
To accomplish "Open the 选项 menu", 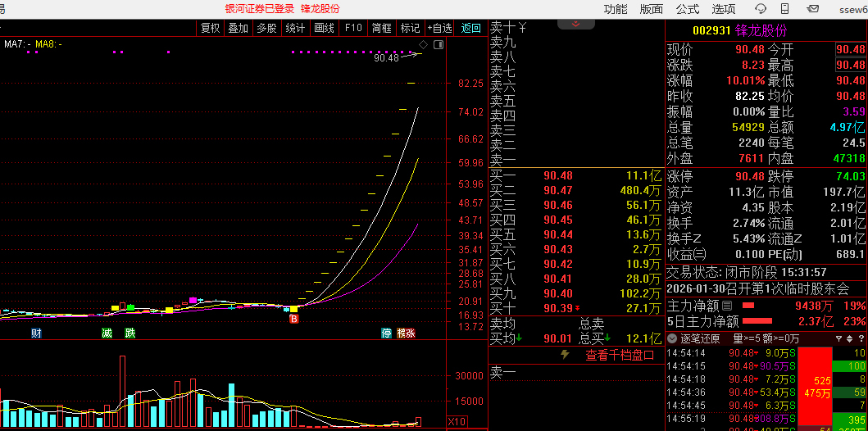I will pos(724,9).
